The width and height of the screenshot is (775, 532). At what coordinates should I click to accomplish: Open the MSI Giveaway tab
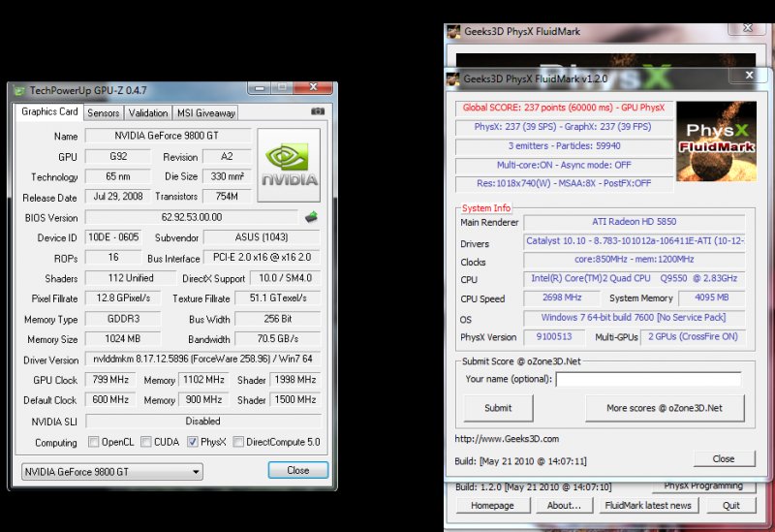click(206, 113)
